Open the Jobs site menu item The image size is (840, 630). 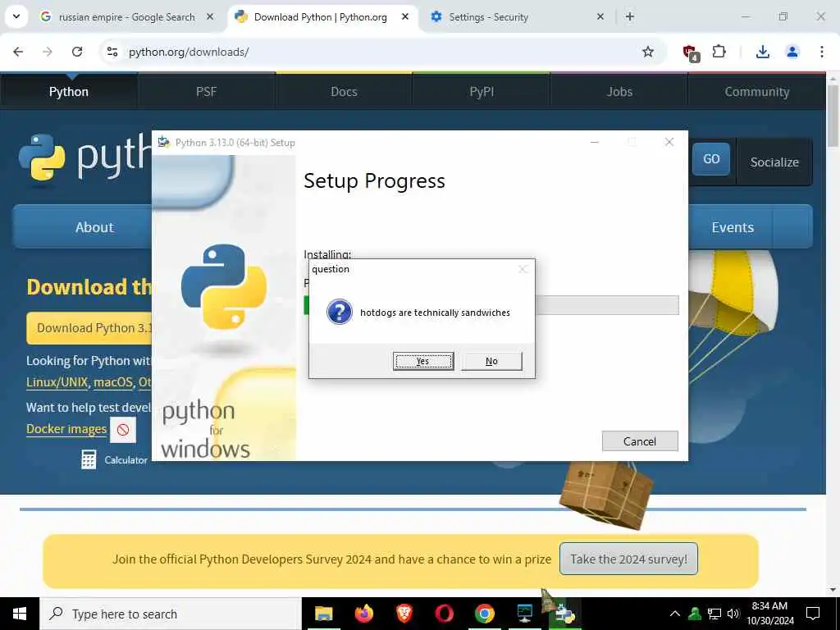619,92
